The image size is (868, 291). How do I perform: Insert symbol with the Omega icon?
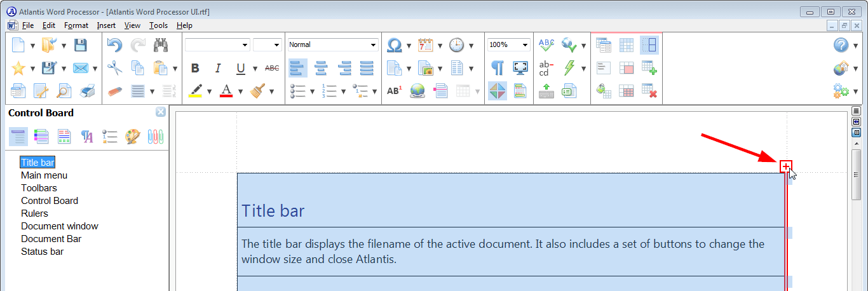click(x=395, y=45)
